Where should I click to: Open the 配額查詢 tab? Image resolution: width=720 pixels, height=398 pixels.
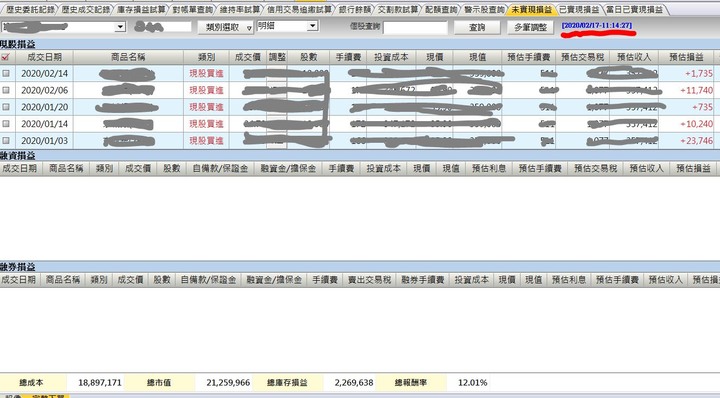[441, 9]
